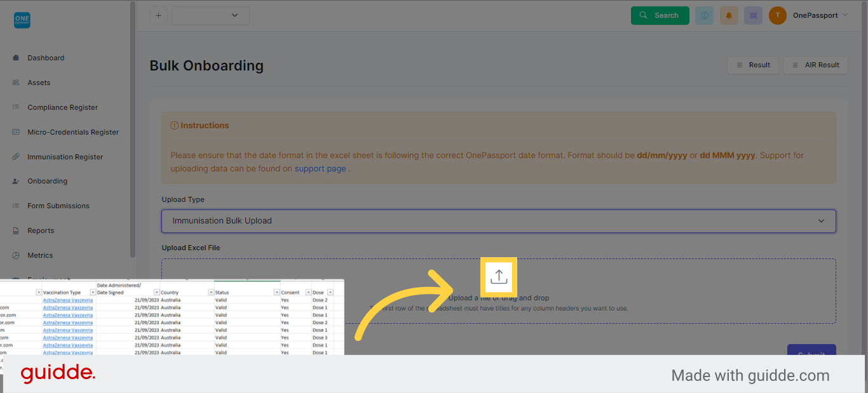This screenshot has height=393, width=868.
Task: Click the OnePassport logo
Action: [22, 20]
